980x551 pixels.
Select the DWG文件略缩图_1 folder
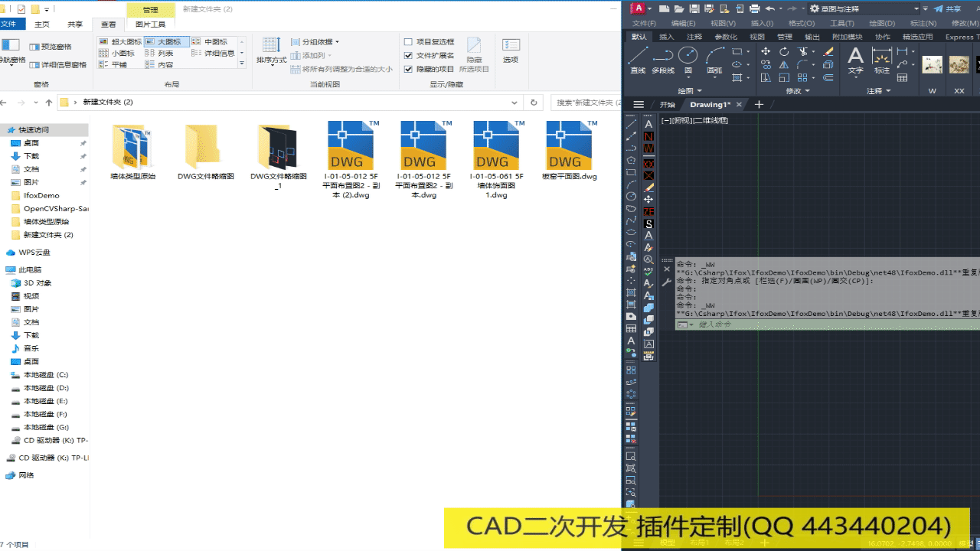coord(278,157)
